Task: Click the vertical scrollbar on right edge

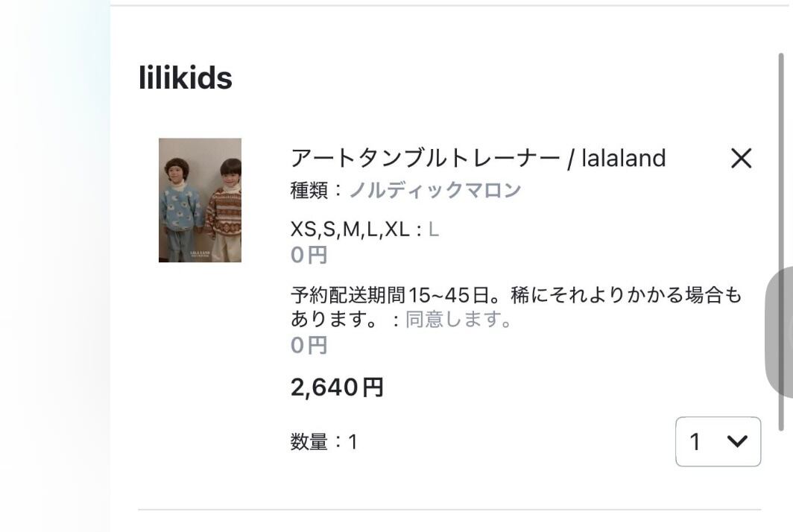Action: (781, 238)
